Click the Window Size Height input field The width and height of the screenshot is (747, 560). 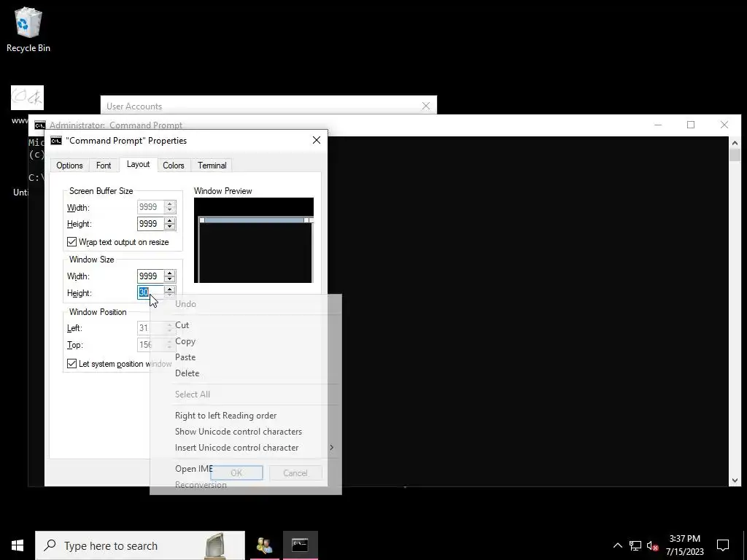tap(150, 292)
